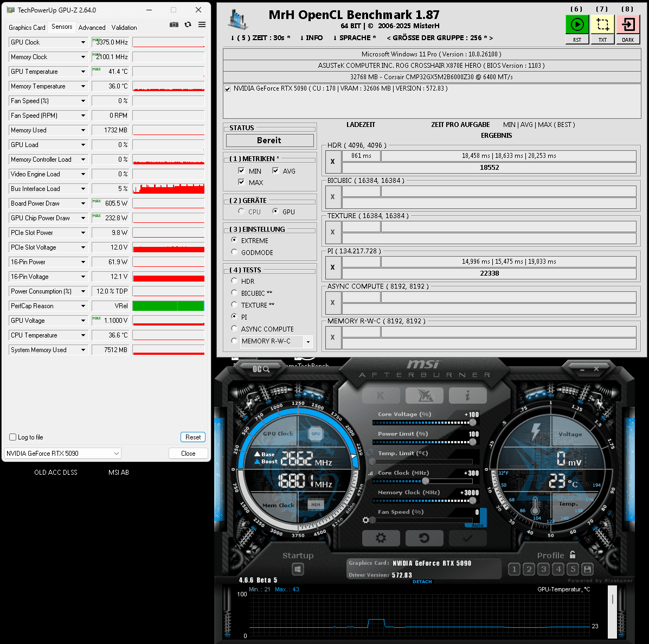Image resolution: width=649 pixels, height=644 pixels.
Task: Apply Afterburner settings with checkmark button
Action: [x=468, y=538]
